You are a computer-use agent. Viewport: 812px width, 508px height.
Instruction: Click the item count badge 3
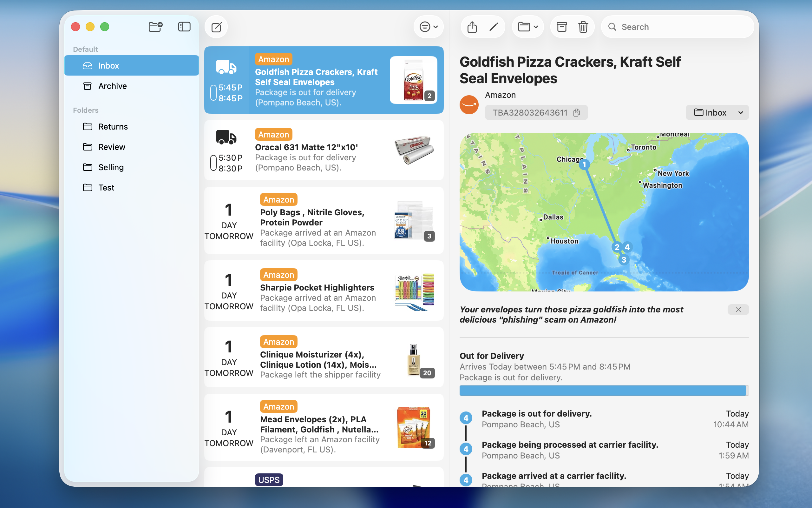coord(429,236)
